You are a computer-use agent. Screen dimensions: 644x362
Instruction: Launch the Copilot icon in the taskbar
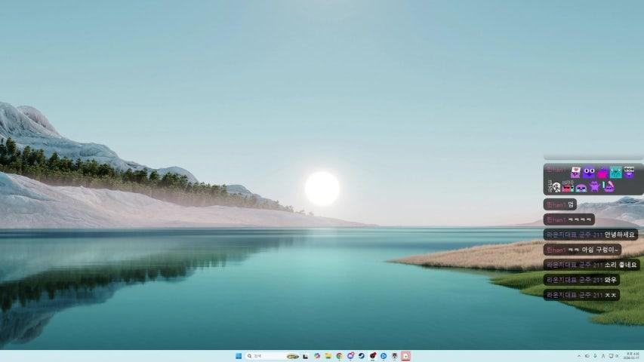[x=317, y=356]
